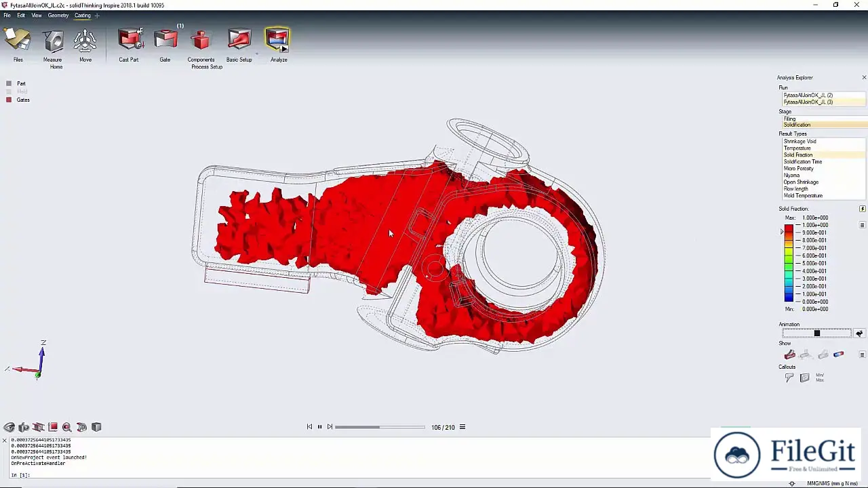Toggle the second gray Show icon
This screenshot has height=488, width=868.
[806, 354]
